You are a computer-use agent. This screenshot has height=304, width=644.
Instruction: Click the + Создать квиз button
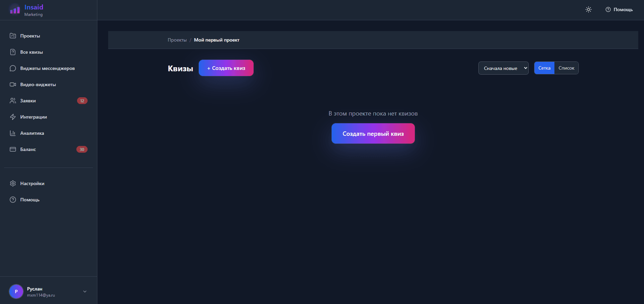(226, 68)
